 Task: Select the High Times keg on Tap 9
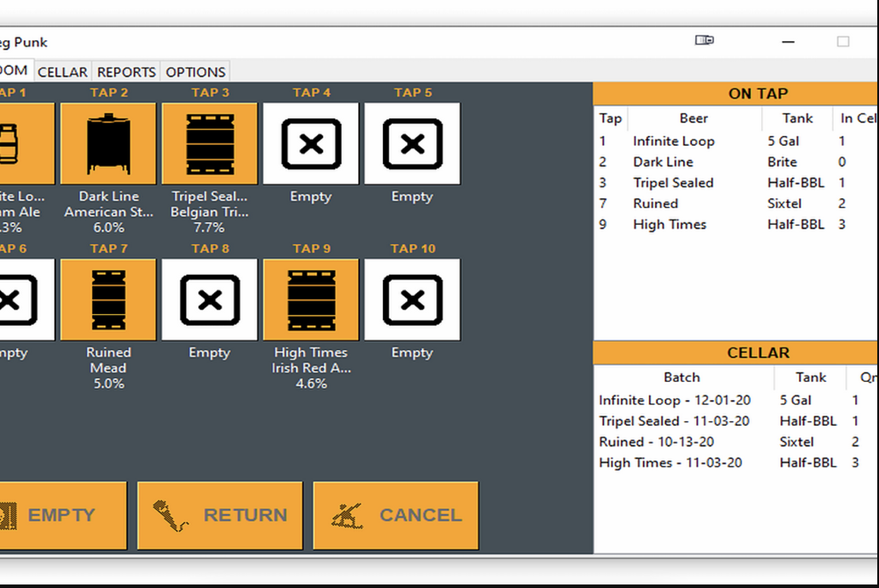tap(312, 298)
